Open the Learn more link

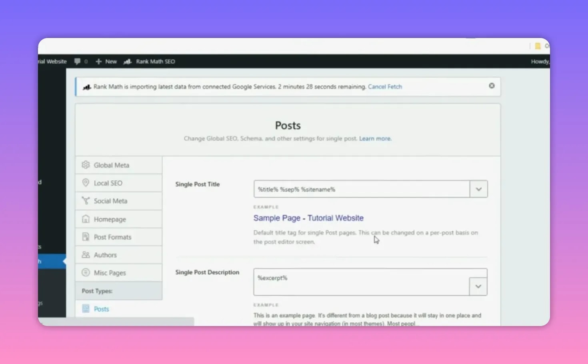point(374,138)
